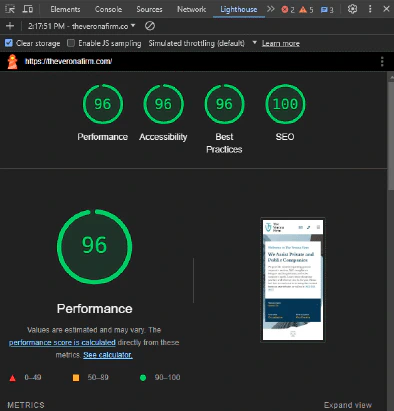
Task: Show more DevTools tabs chevron
Action: coord(271,9)
